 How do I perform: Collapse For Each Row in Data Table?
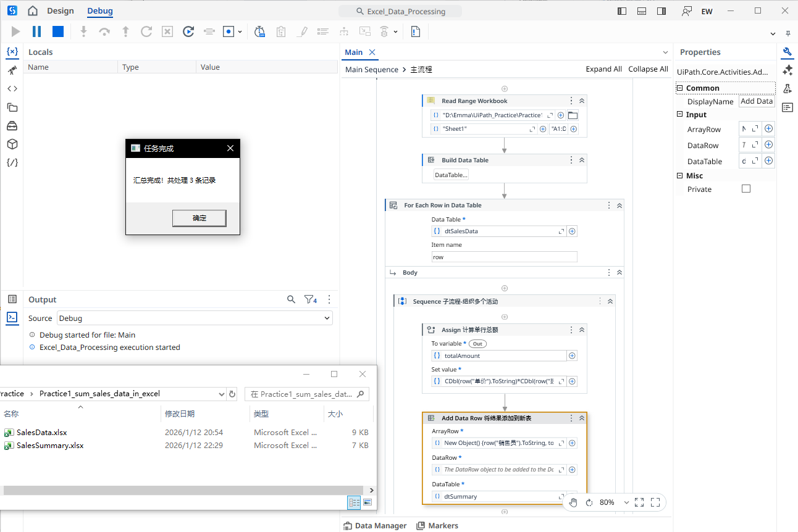point(619,205)
